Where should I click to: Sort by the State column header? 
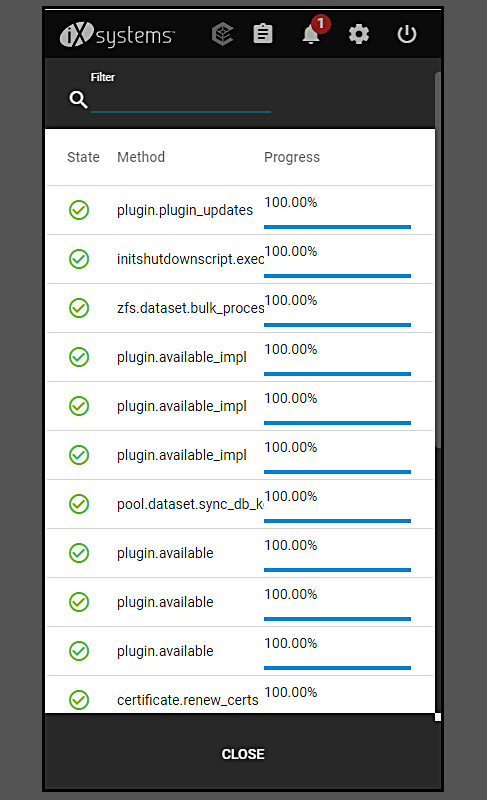click(x=83, y=157)
